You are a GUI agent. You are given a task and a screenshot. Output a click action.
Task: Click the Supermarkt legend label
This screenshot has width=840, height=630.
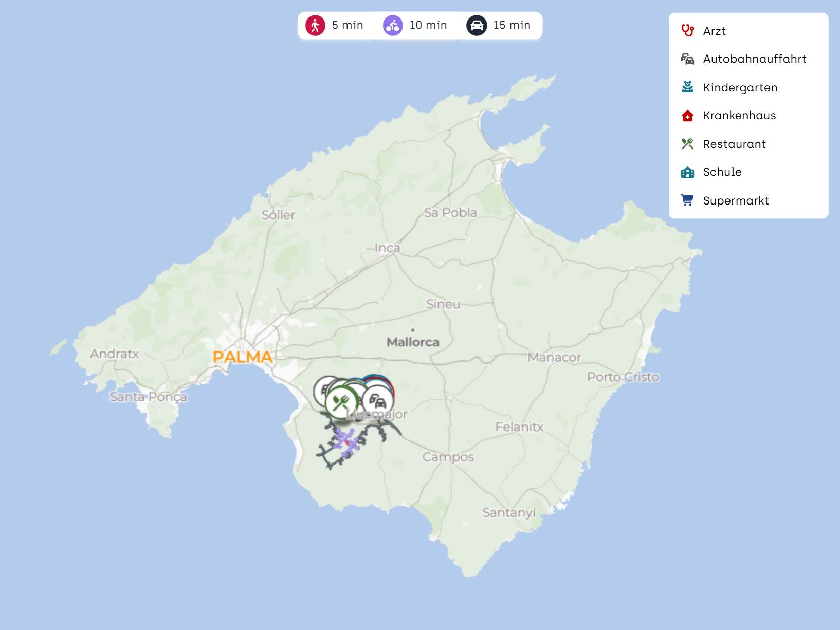click(736, 201)
